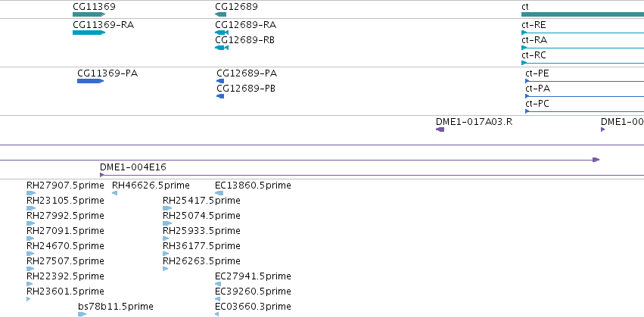Click the CG12689-PB protein glyph
This screenshot has width=644, height=318.
(220, 96)
